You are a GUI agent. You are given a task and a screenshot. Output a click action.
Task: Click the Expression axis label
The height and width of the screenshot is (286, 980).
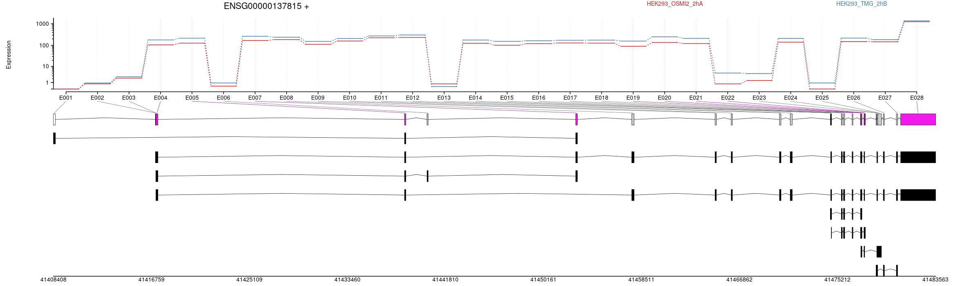click(x=9, y=54)
